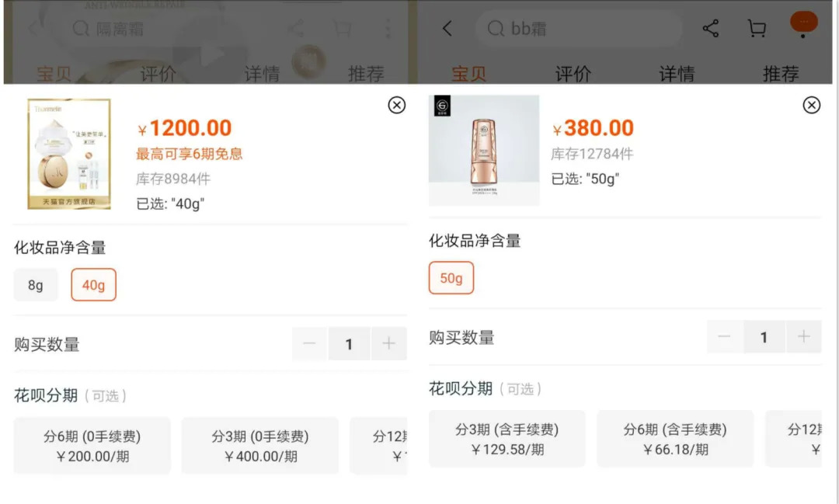This screenshot has height=504, width=839.
Task: Select the 50g net content option
Action: (451, 278)
